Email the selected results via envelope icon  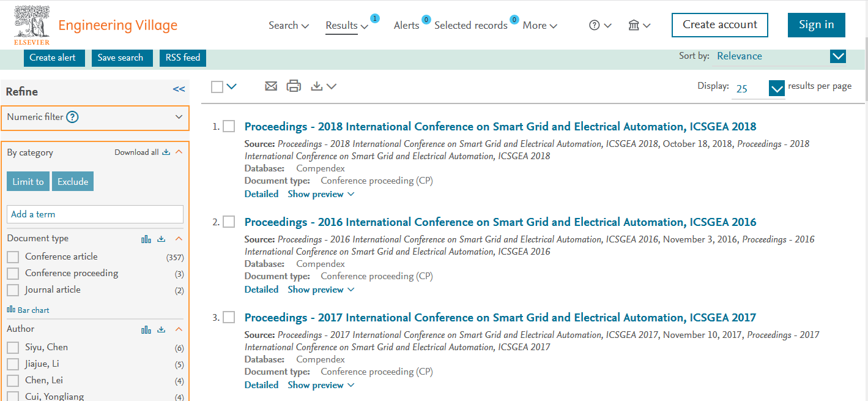coord(271,86)
